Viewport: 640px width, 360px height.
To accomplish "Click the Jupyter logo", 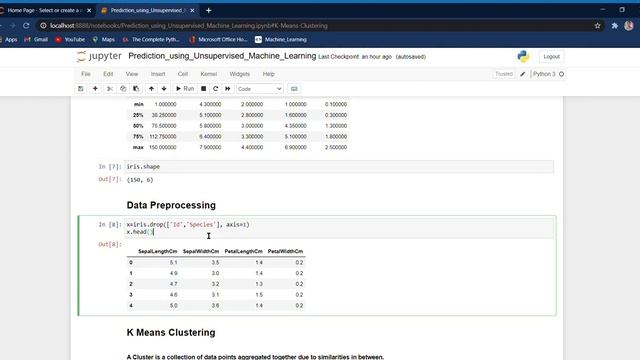I will pyautogui.click(x=99, y=56).
